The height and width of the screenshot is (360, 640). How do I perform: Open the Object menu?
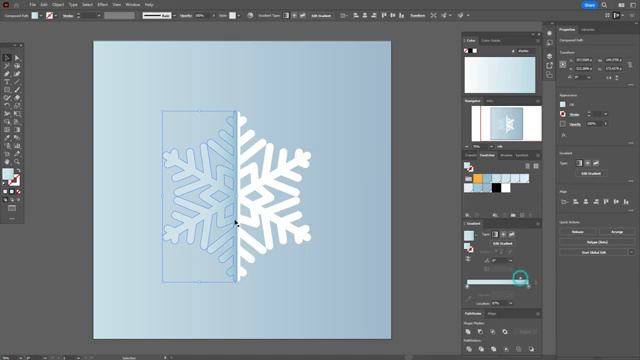[58, 5]
